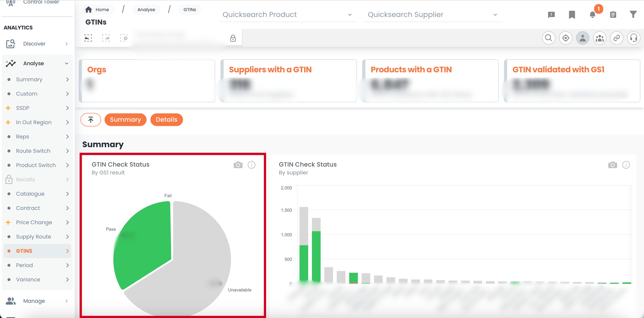Open the Route Switch sidebar item
644x318 pixels.
point(38,151)
